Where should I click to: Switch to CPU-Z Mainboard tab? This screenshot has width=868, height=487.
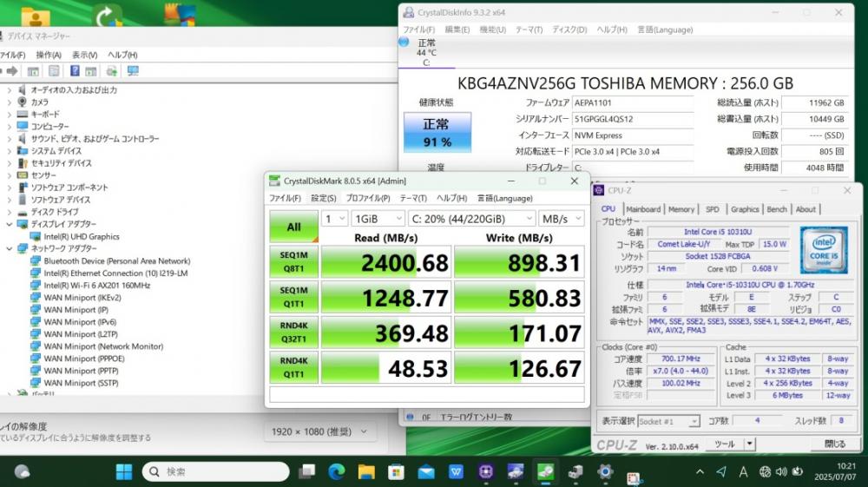[x=643, y=209]
